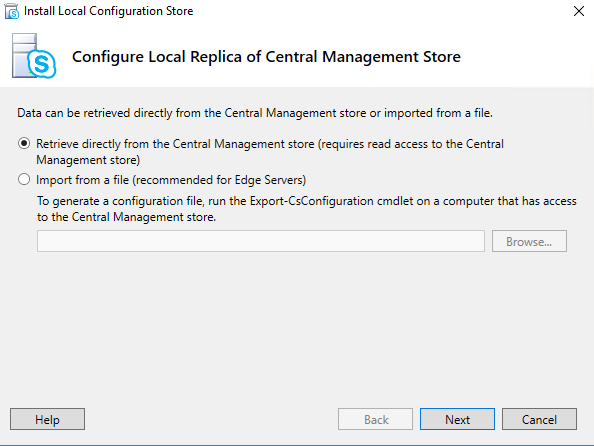594x446 pixels.
Task: Focus the configuration file path text box
Action: tap(261, 241)
